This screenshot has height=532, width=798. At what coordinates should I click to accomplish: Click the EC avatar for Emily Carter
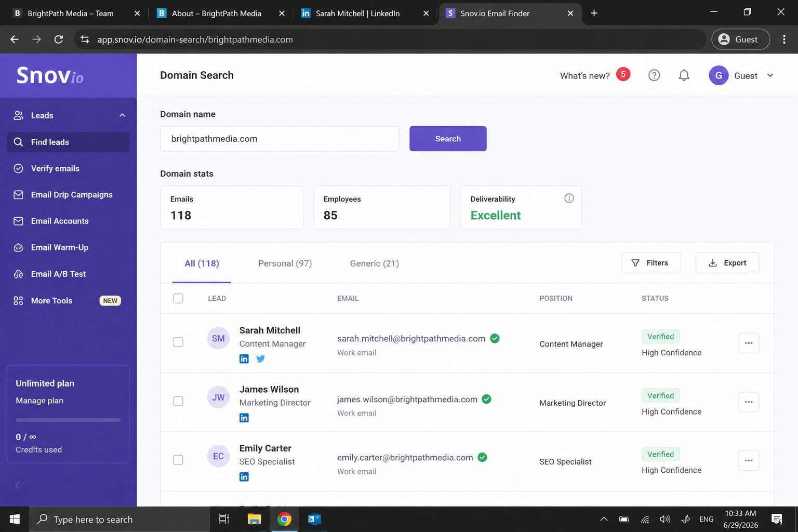[x=218, y=456]
